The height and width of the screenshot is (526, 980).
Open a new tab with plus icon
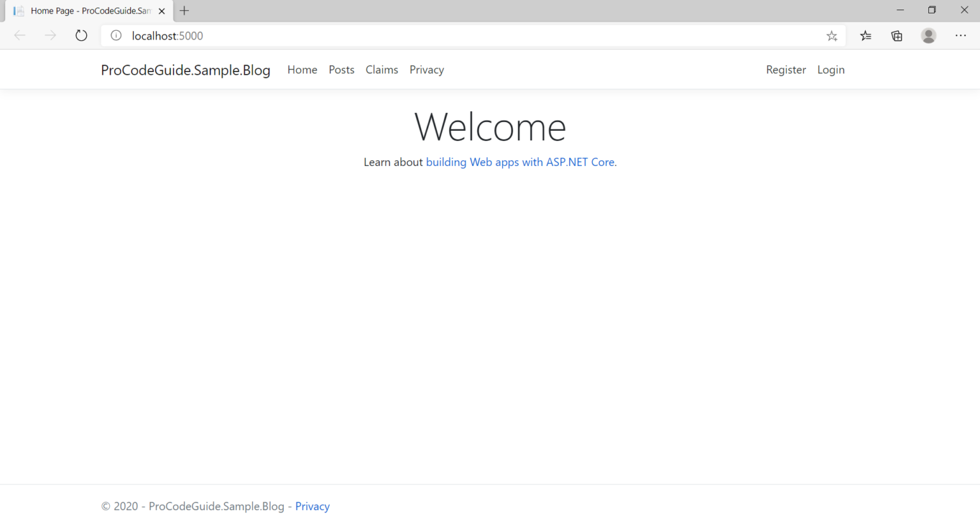tap(184, 11)
